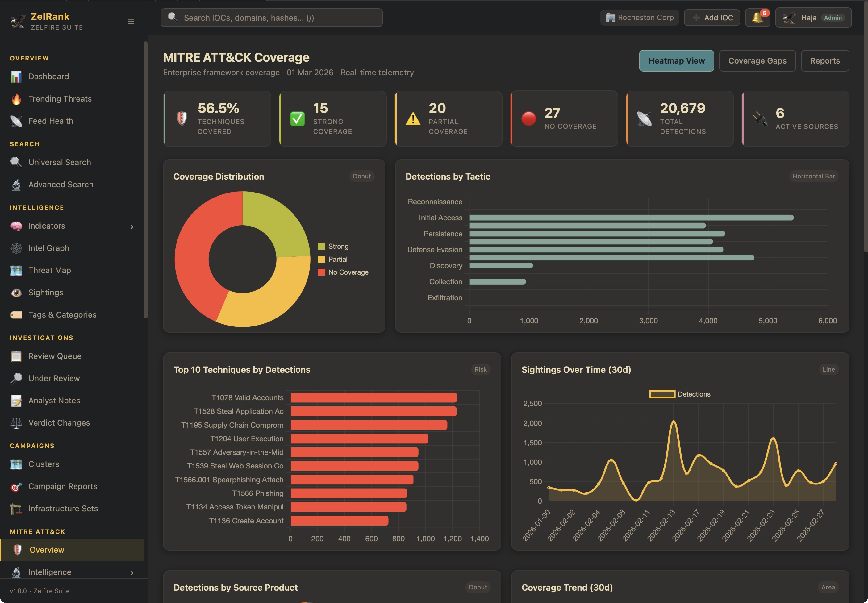
Task: Click the Sightings eye icon
Action: pyautogui.click(x=16, y=293)
